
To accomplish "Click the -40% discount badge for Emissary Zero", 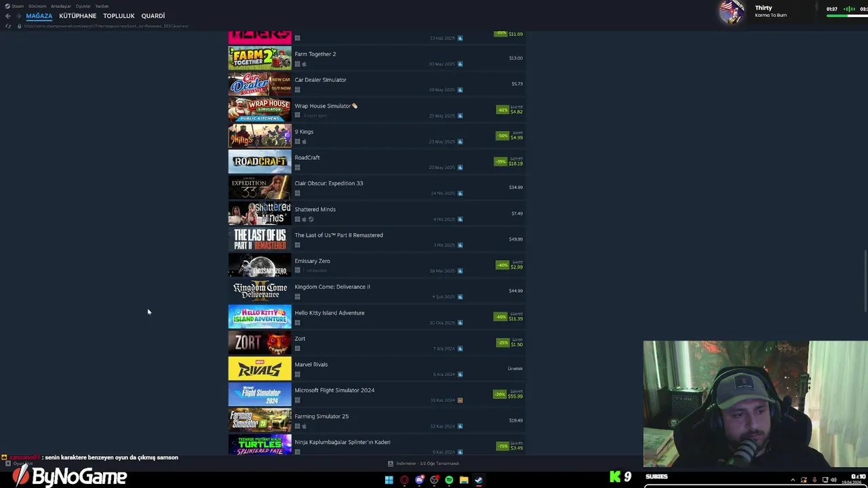I will coord(502,265).
